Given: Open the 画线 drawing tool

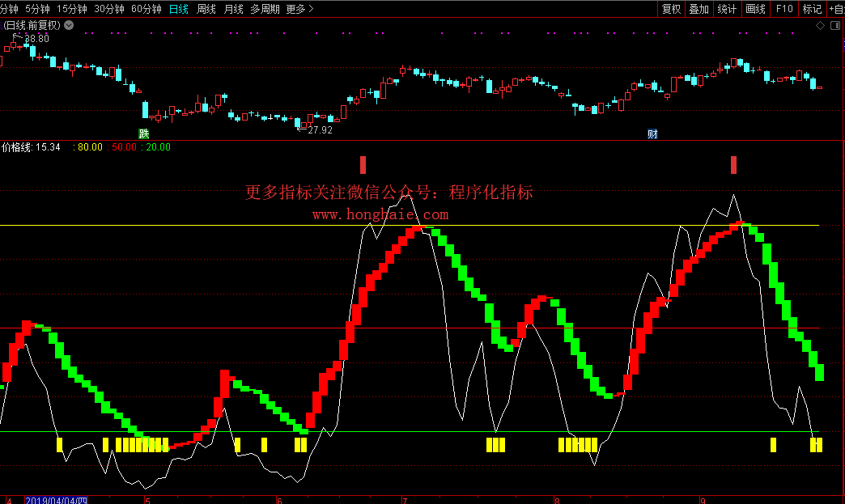Looking at the screenshot, I should tap(754, 9).
